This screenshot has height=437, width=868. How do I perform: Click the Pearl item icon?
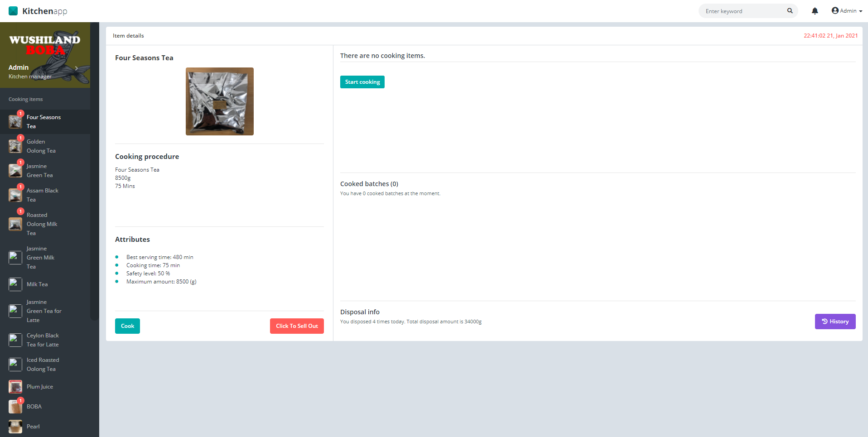coord(15,427)
